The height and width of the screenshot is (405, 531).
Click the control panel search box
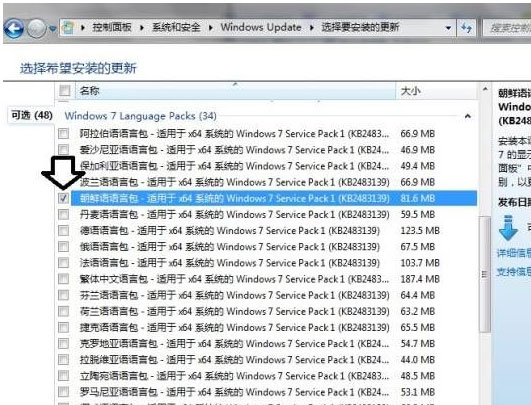pyautogui.click(x=506, y=28)
